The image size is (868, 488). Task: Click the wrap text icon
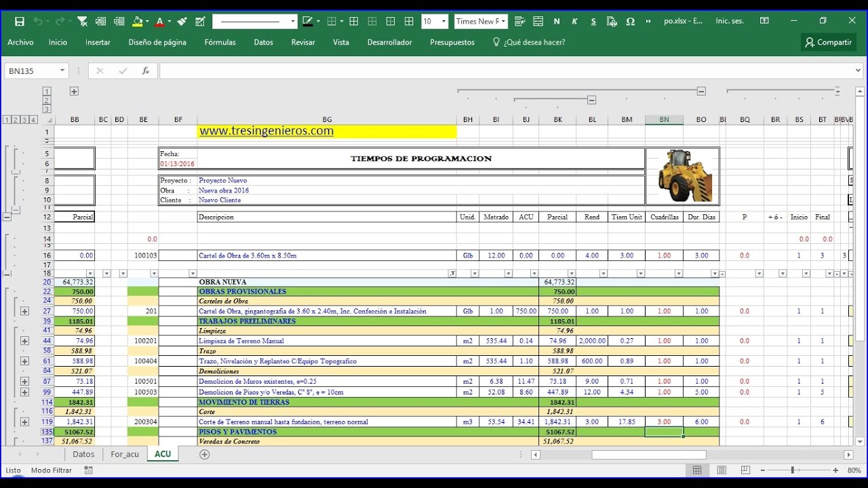(x=520, y=21)
